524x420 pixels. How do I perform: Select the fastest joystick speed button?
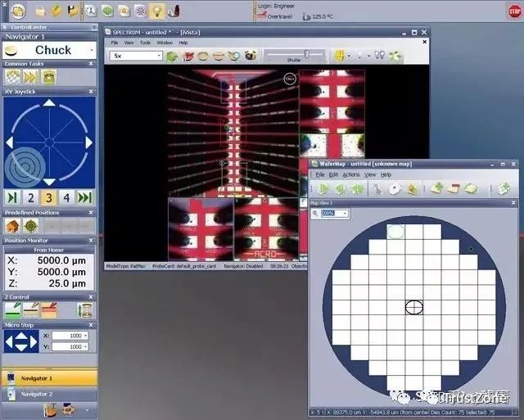pyautogui.click(x=84, y=198)
